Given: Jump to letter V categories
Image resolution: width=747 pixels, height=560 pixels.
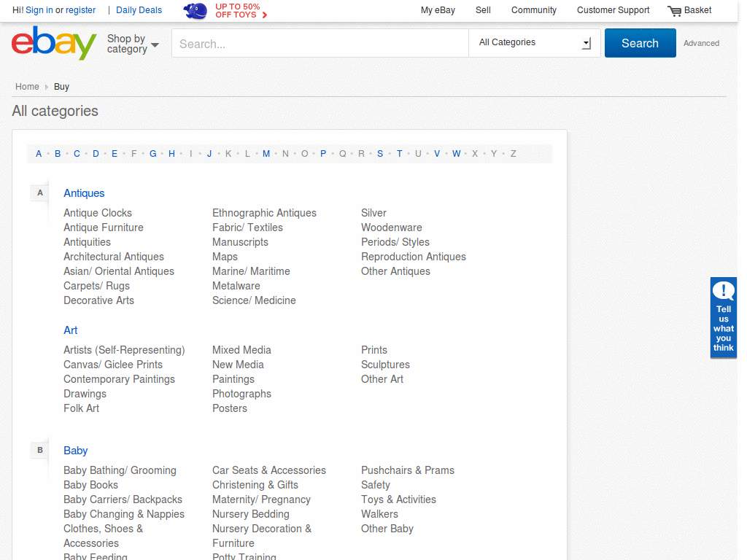Looking at the screenshot, I should point(437,153).
